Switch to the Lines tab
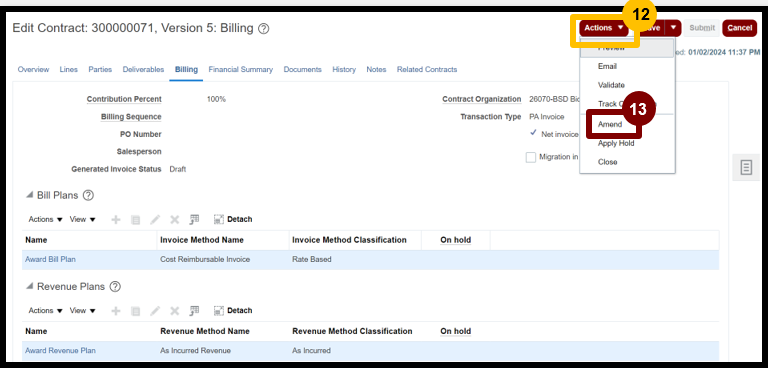768x368 pixels. click(x=69, y=70)
